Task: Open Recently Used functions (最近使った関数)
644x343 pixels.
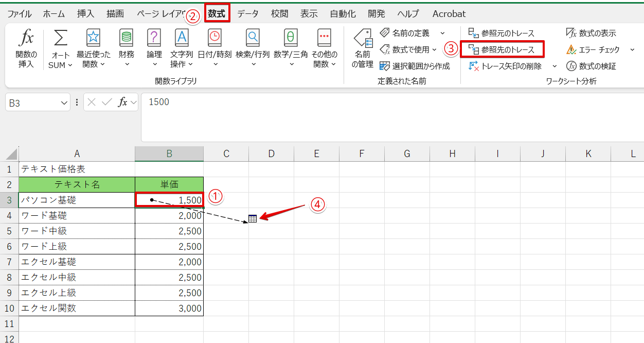Action: (x=93, y=49)
